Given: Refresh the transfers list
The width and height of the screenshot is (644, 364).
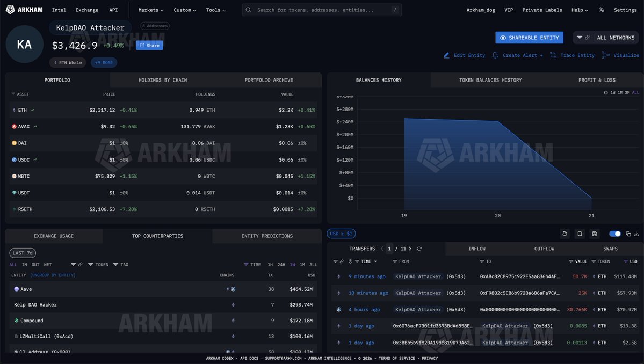Looking at the screenshot, I should 419,249.
